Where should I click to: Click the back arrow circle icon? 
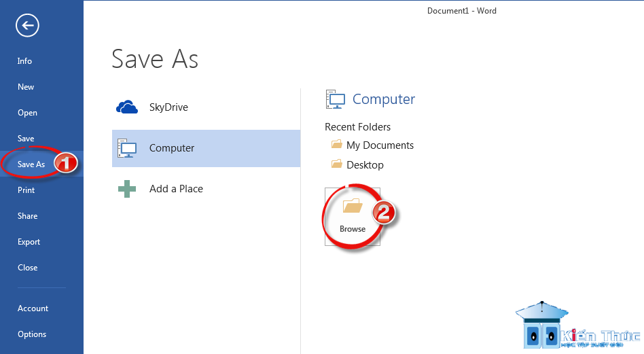click(28, 25)
